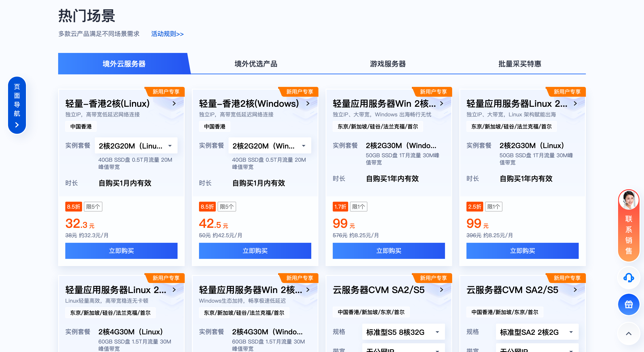The width and height of the screenshot is (644, 352).
Task: Expand the 2核2G20M (Linu... package dropdown
Action: pyautogui.click(x=136, y=146)
